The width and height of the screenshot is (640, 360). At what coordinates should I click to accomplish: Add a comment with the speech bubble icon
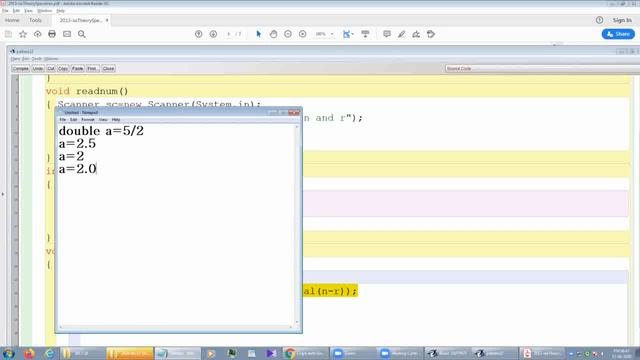click(x=387, y=34)
